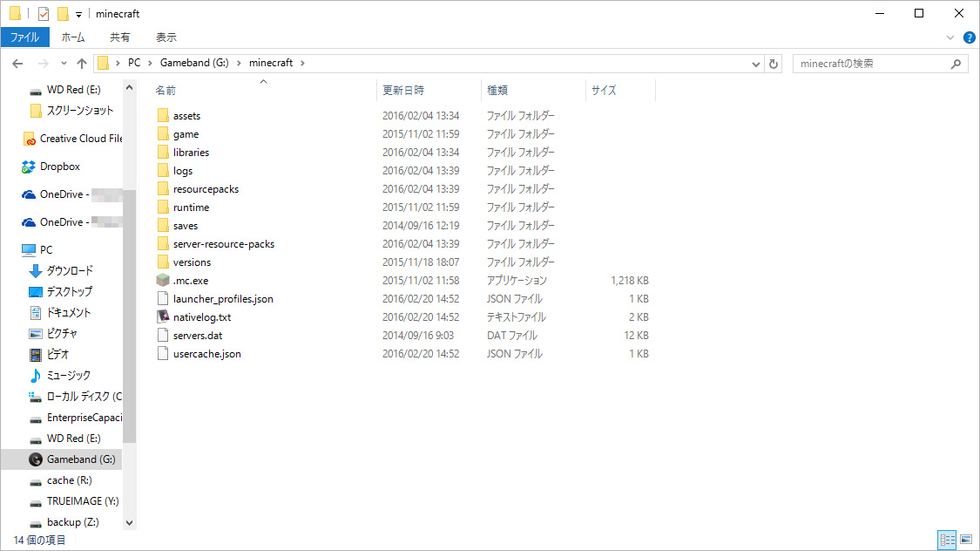Select the ドキュメント folder in sidebar
The width and height of the screenshot is (980, 551).
(60, 312)
